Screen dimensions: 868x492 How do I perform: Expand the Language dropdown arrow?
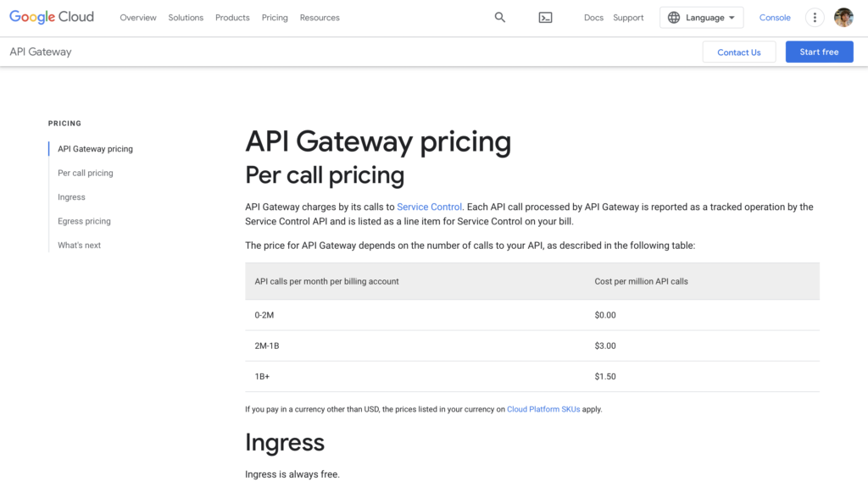[732, 18]
